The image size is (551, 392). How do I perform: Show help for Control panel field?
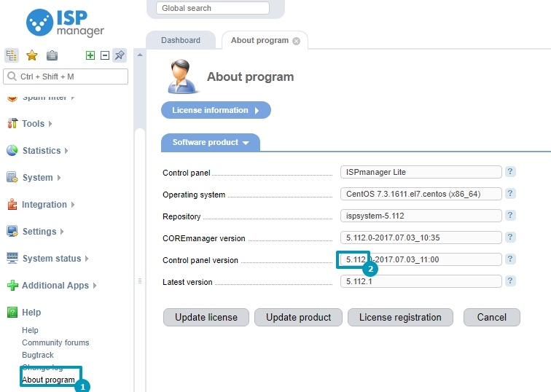click(510, 172)
